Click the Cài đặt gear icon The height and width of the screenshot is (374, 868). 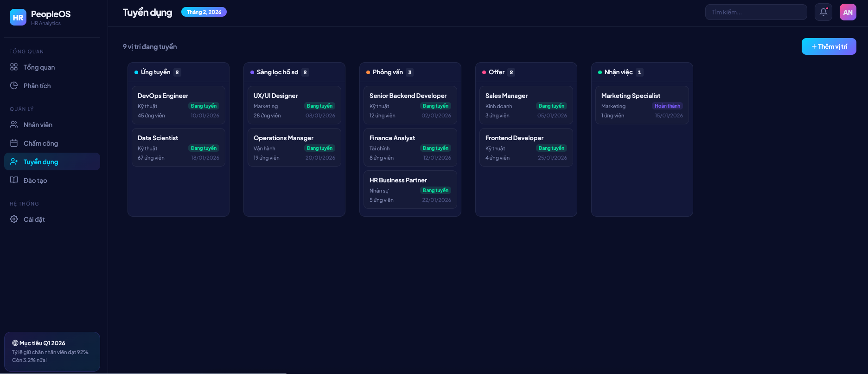tap(14, 219)
